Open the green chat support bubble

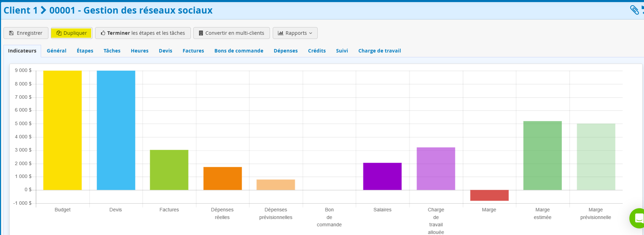(638, 218)
